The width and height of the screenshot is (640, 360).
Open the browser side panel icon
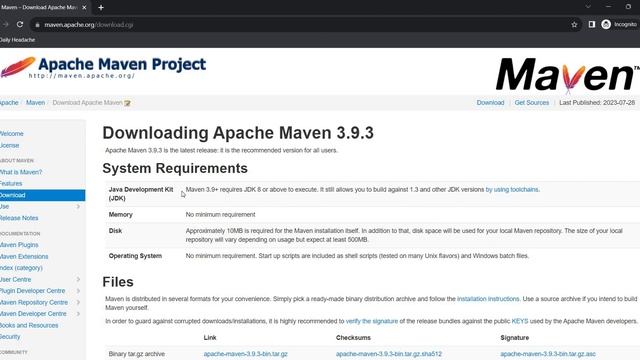point(591,24)
